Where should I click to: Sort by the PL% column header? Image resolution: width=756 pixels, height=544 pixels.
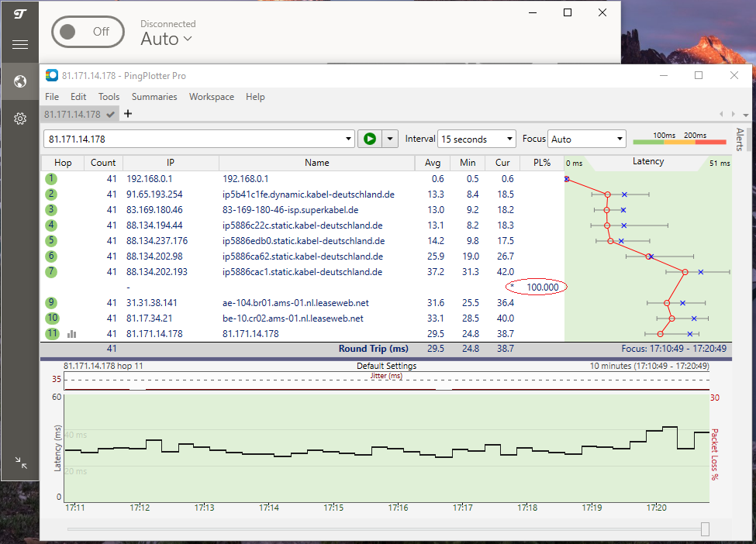[x=541, y=163]
